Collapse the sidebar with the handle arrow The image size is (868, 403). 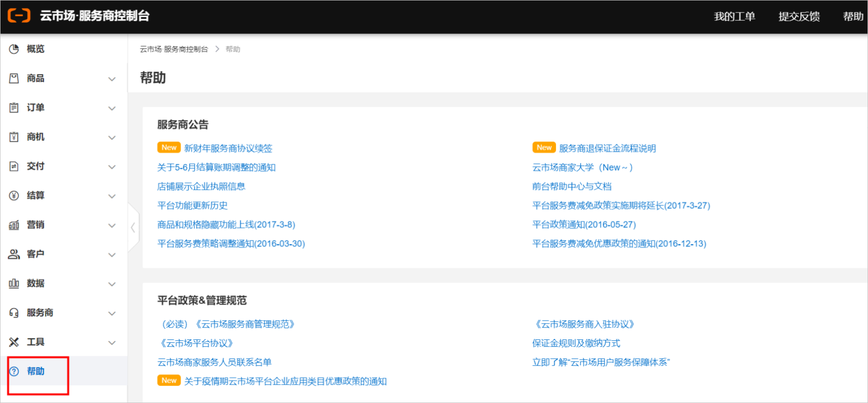(133, 228)
